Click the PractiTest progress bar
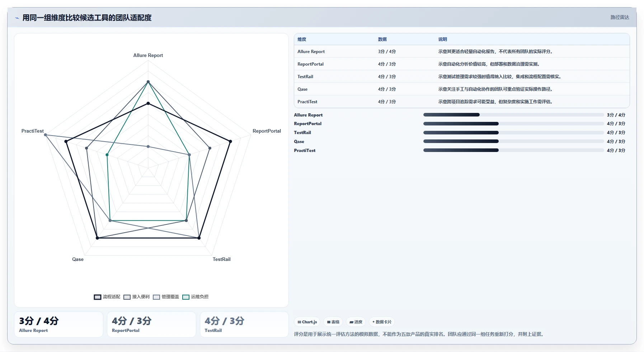The image size is (644, 352). click(513, 150)
